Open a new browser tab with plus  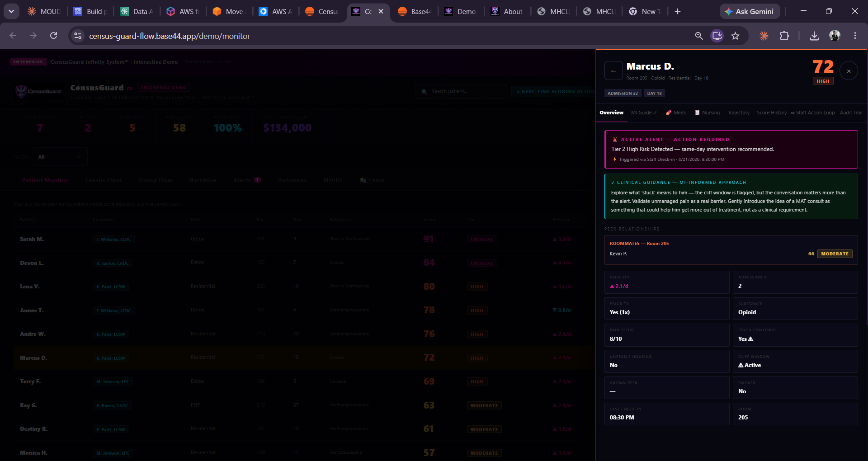678,11
